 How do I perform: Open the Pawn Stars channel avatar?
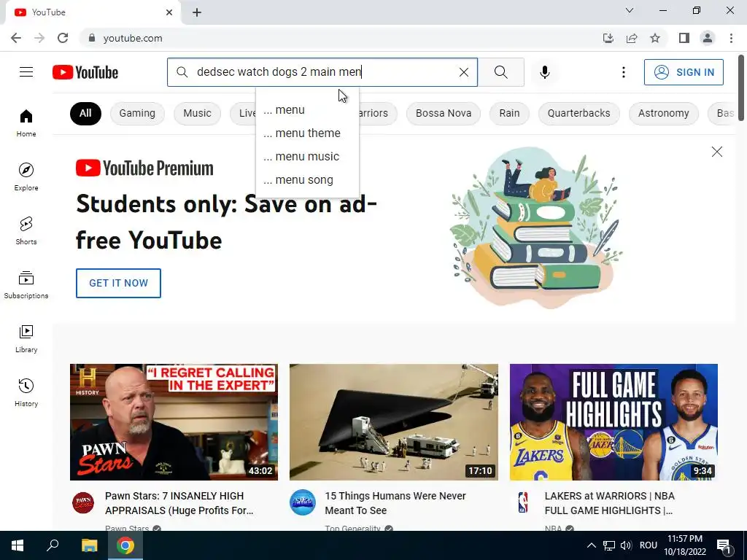(83, 503)
